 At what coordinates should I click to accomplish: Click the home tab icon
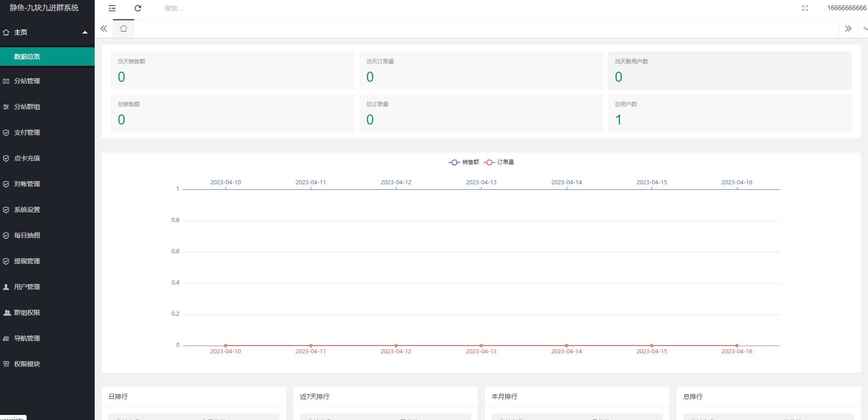coord(124,28)
